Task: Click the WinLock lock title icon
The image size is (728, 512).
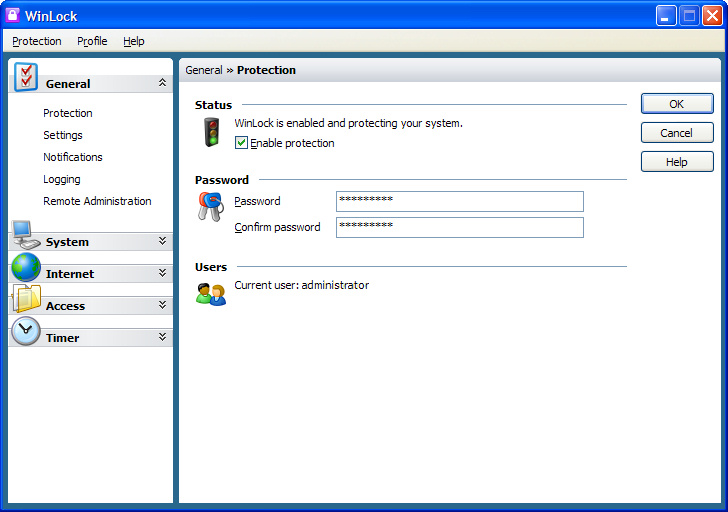Action: [13, 15]
